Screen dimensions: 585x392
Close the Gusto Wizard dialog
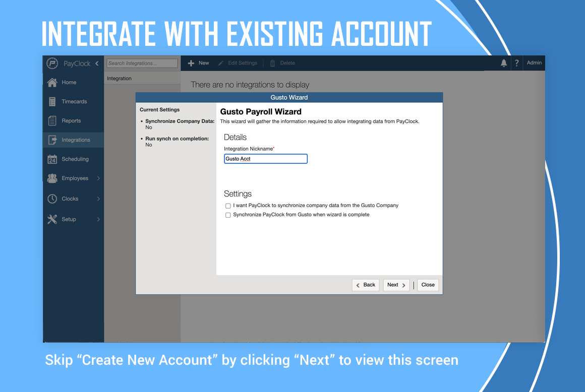pyautogui.click(x=428, y=285)
